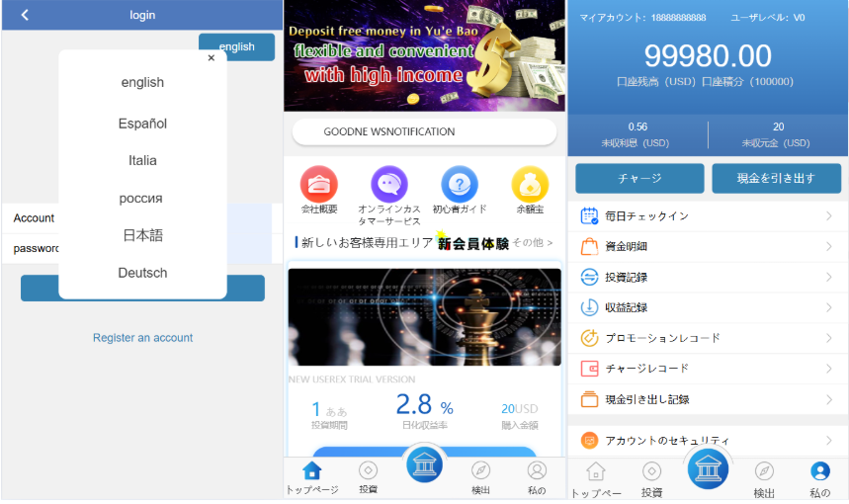Viewport: 849px width, 504px height.
Task: Open the english language dropdown button
Action: point(236,47)
